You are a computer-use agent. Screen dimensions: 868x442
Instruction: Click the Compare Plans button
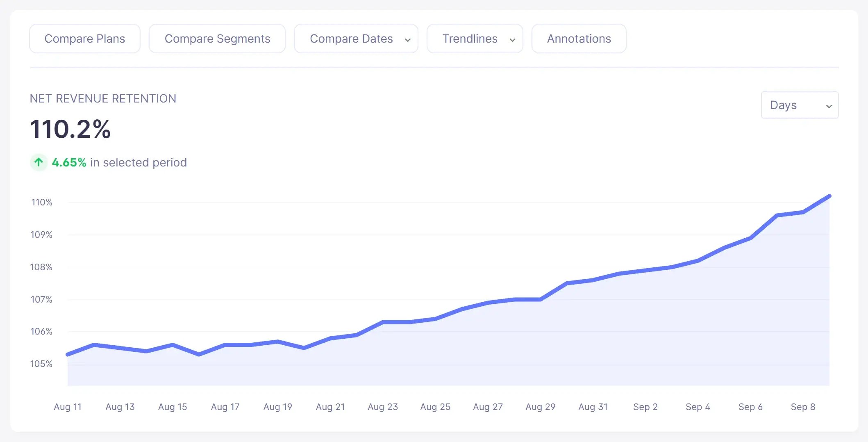tap(85, 39)
